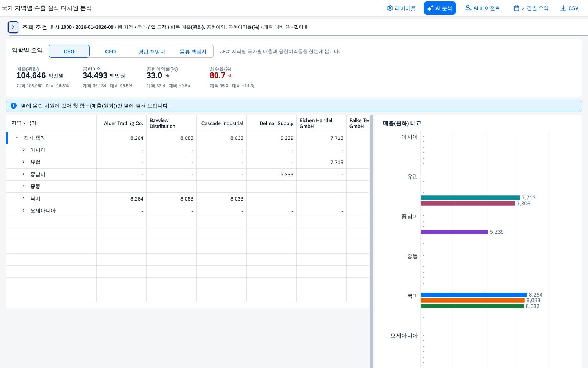588x368 pixels.
Task: Select the 8,264 cell in 북미 row
Action: click(121, 199)
